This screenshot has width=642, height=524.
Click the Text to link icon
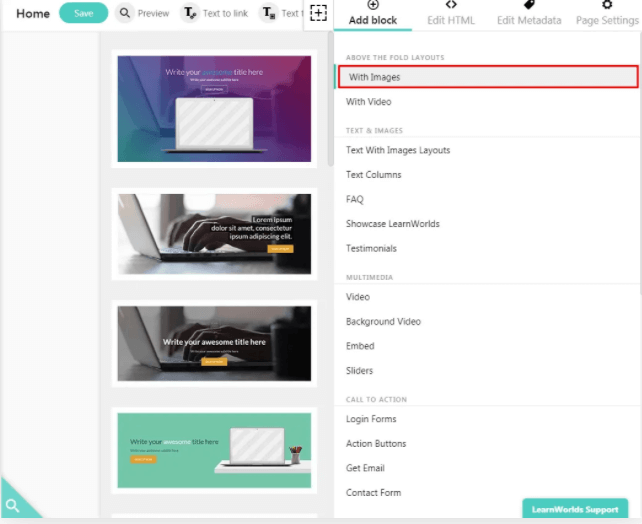point(190,13)
